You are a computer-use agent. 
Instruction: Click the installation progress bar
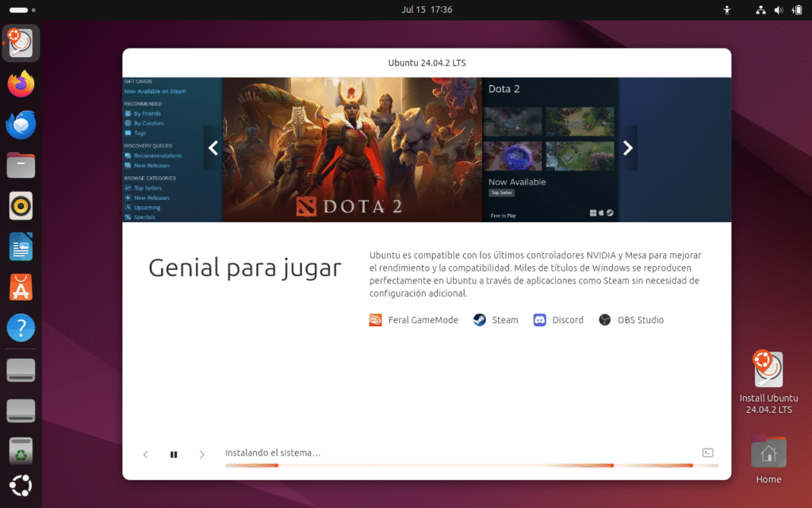[472, 465]
